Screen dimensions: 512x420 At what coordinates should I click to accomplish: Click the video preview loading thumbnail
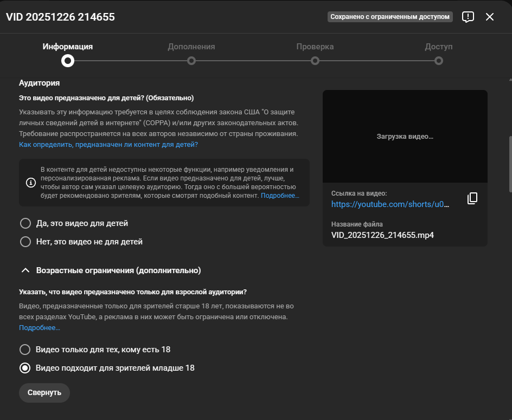[405, 136]
